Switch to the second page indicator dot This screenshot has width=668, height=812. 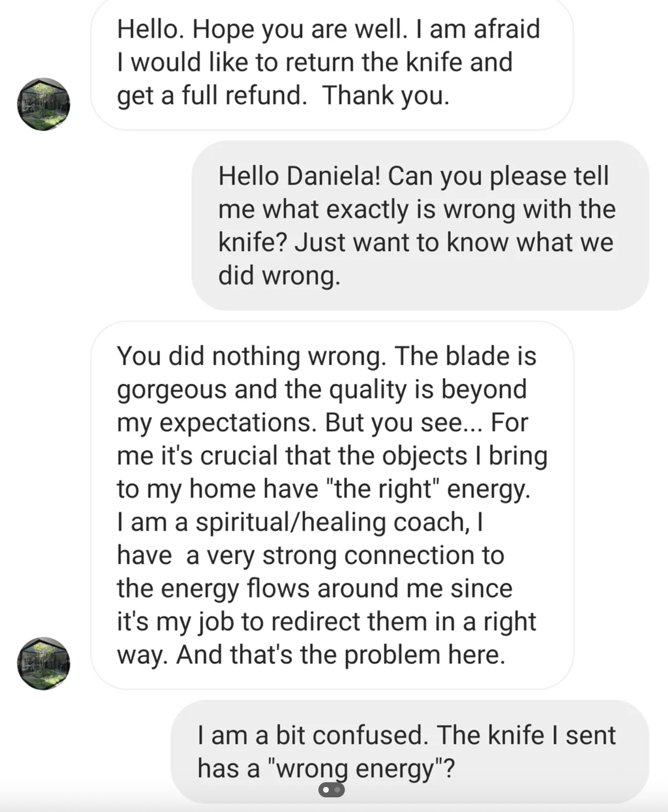[x=337, y=790]
